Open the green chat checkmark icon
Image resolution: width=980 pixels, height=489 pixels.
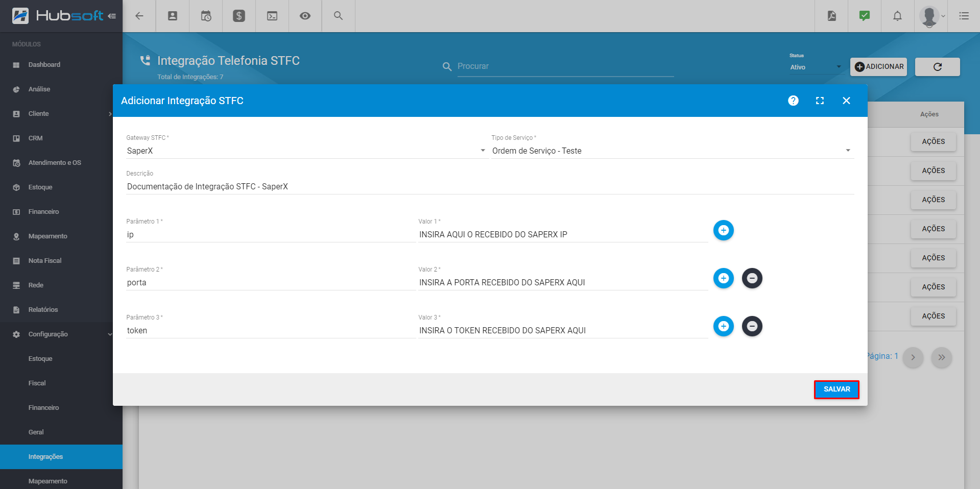(x=865, y=16)
